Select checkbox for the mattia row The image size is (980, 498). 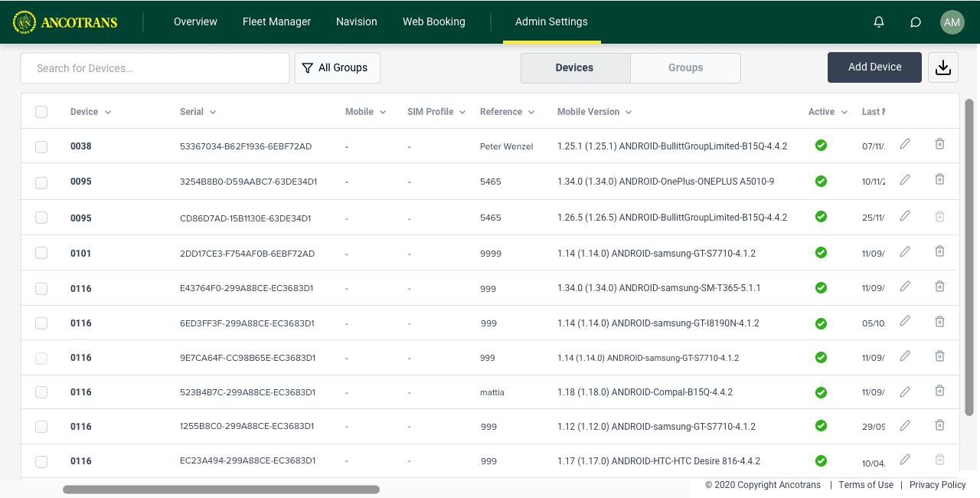tap(41, 392)
